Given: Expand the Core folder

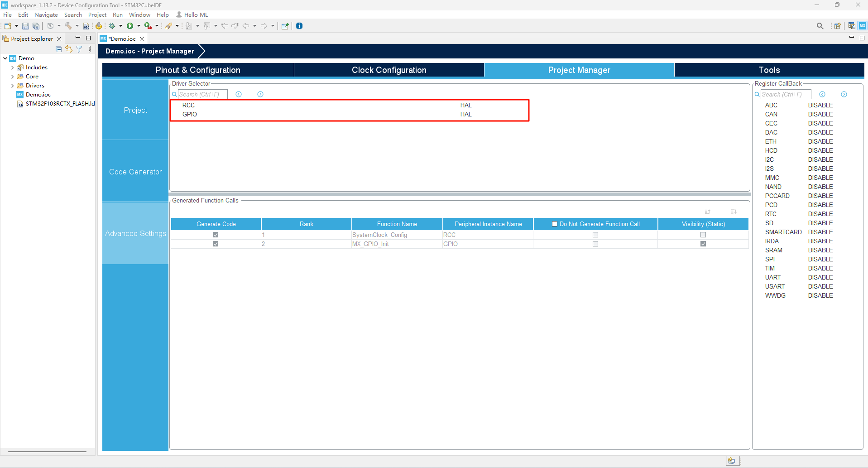Looking at the screenshot, I should tap(12, 77).
